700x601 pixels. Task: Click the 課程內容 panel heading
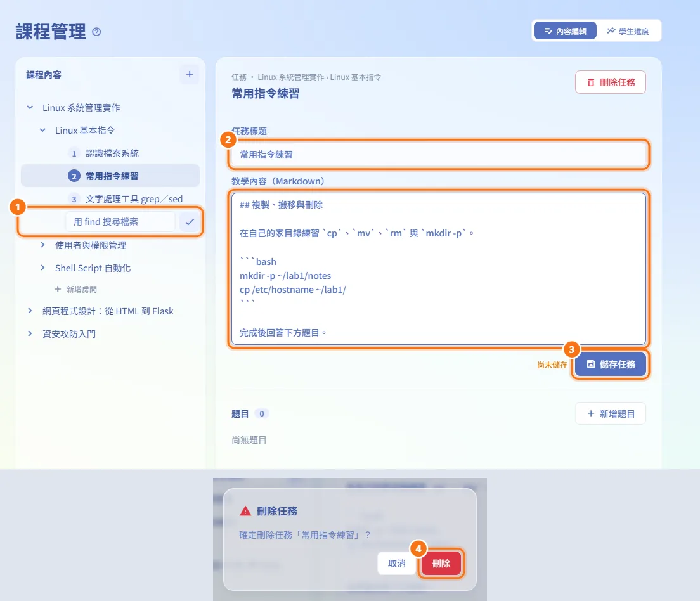[x=44, y=75]
